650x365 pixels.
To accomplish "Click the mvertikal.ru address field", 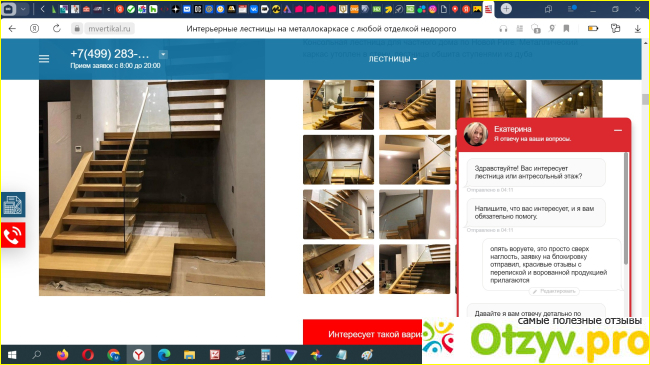I will (109, 29).
